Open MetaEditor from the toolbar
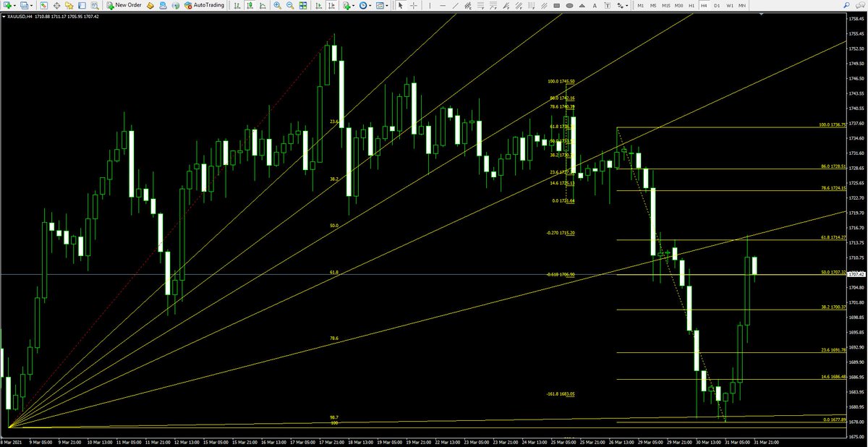This screenshot has height=447, width=868. pyautogui.click(x=150, y=5)
